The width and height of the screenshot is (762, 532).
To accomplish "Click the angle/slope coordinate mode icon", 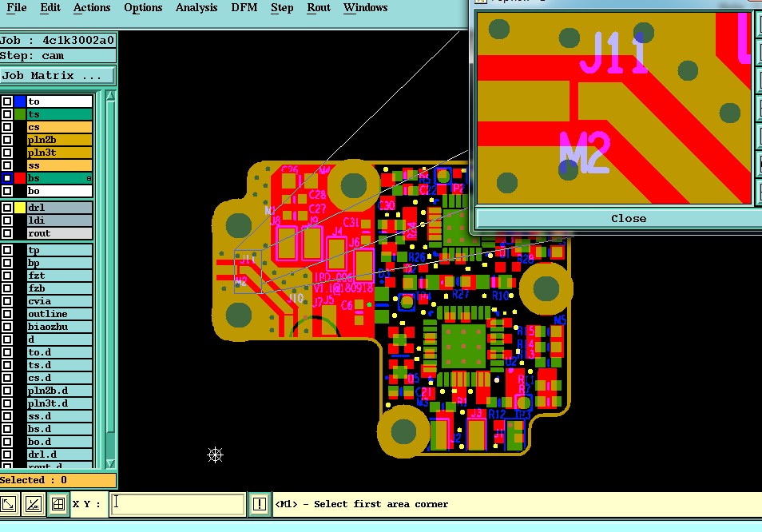I will click(x=33, y=504).
